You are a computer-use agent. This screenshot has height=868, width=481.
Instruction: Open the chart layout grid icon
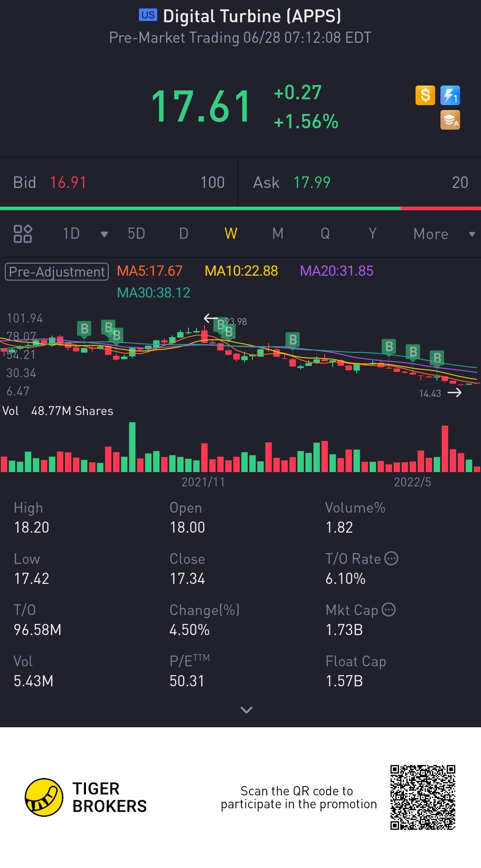click(x=23, y=234)
